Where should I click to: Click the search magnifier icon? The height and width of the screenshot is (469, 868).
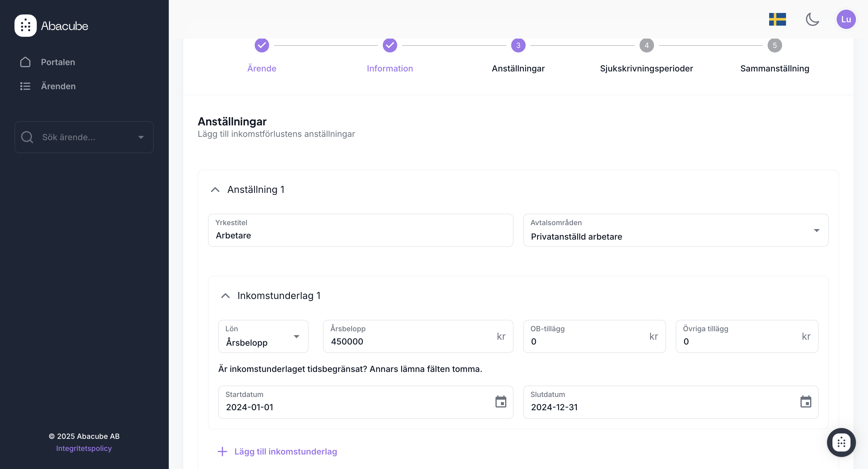pyautogui.click(x=27, y=137)
